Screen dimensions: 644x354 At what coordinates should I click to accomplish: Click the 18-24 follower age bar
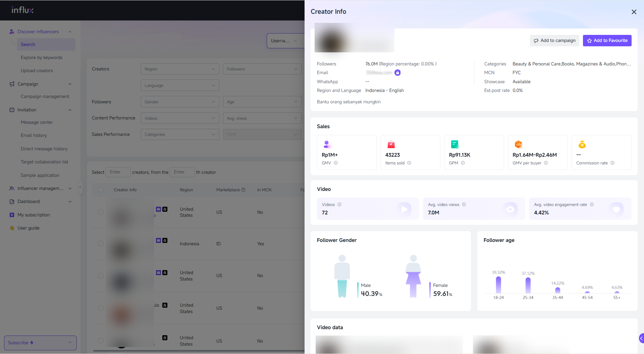[498, 285]
